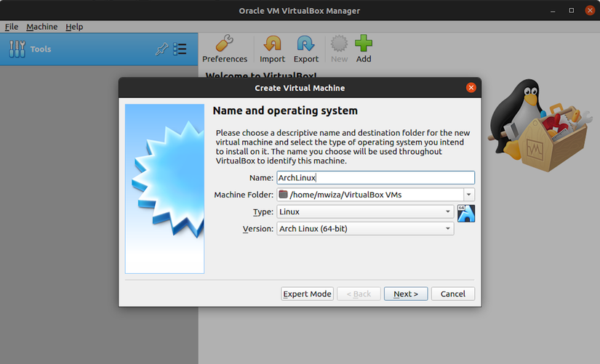Click the Expert Mode button

[x=307, y=294]
